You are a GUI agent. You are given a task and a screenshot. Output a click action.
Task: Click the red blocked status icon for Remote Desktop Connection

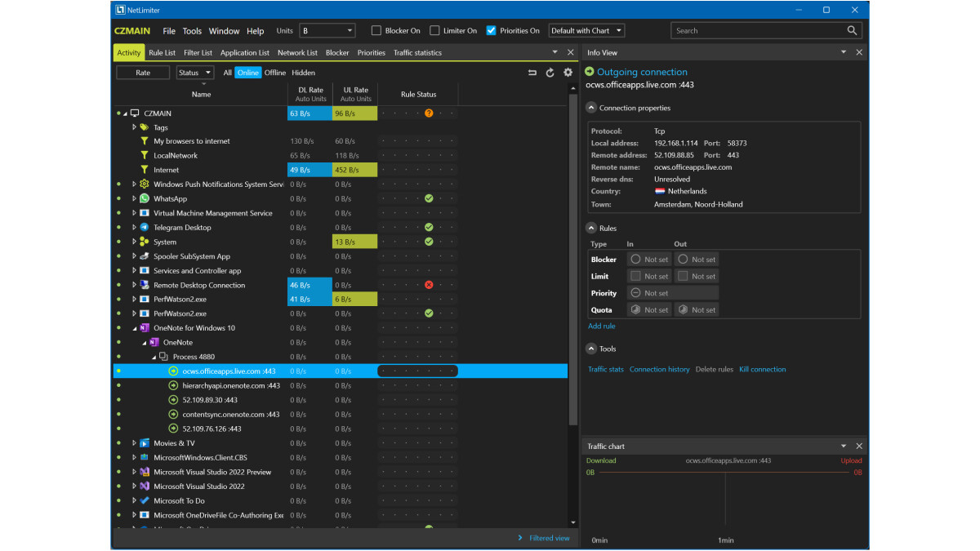pyautogui.click(x=429, y=285)
